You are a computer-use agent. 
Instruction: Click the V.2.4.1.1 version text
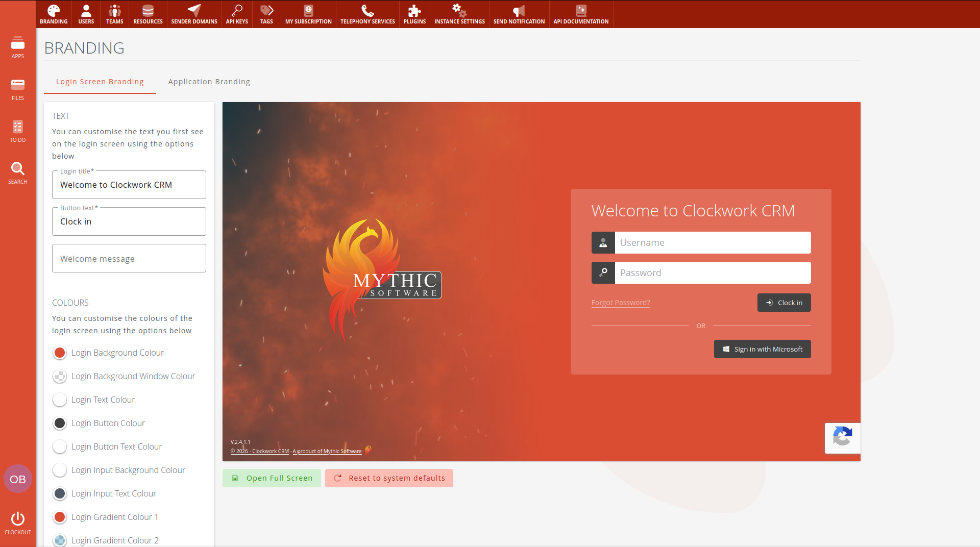click(x=240, y=442)
